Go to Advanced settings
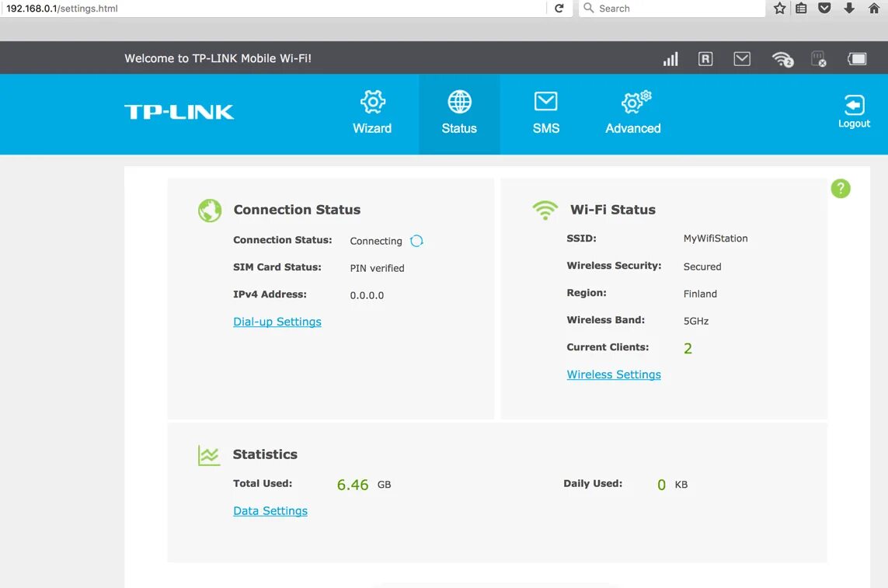Screen dimensions: 888x588 (x=633, y=113)
